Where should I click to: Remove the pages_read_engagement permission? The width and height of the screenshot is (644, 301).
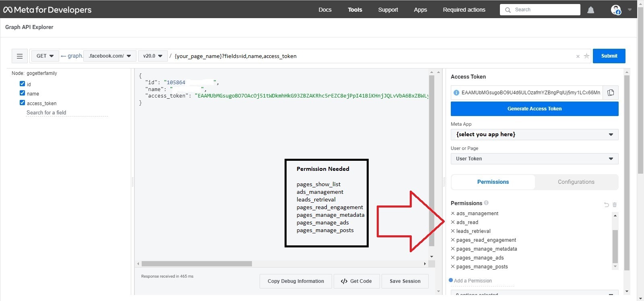click(453, 240)
